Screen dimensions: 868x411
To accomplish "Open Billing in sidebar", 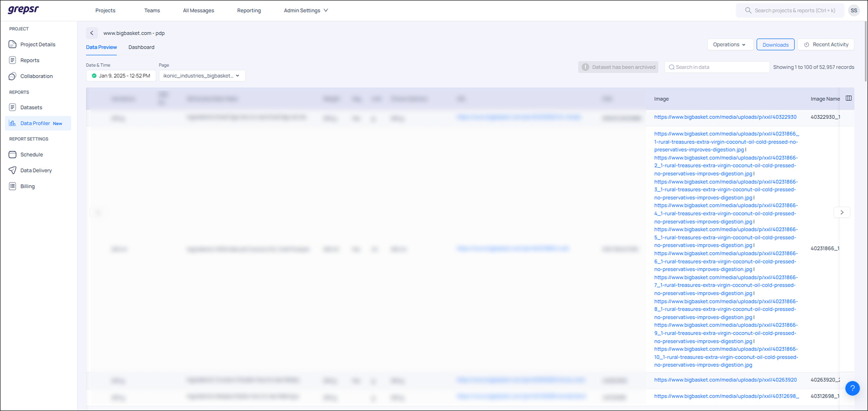I will [x=27, y=186].
